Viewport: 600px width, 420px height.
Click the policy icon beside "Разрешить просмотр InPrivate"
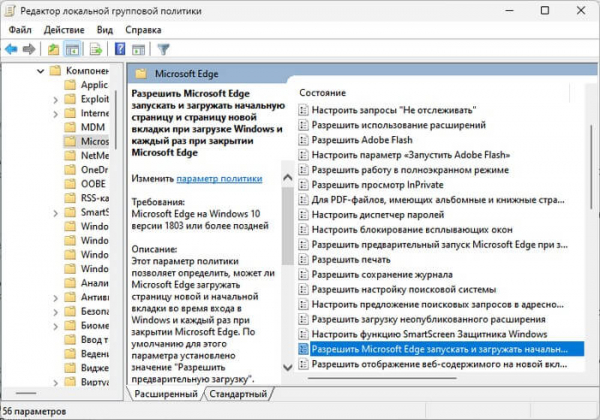[303, 185]
